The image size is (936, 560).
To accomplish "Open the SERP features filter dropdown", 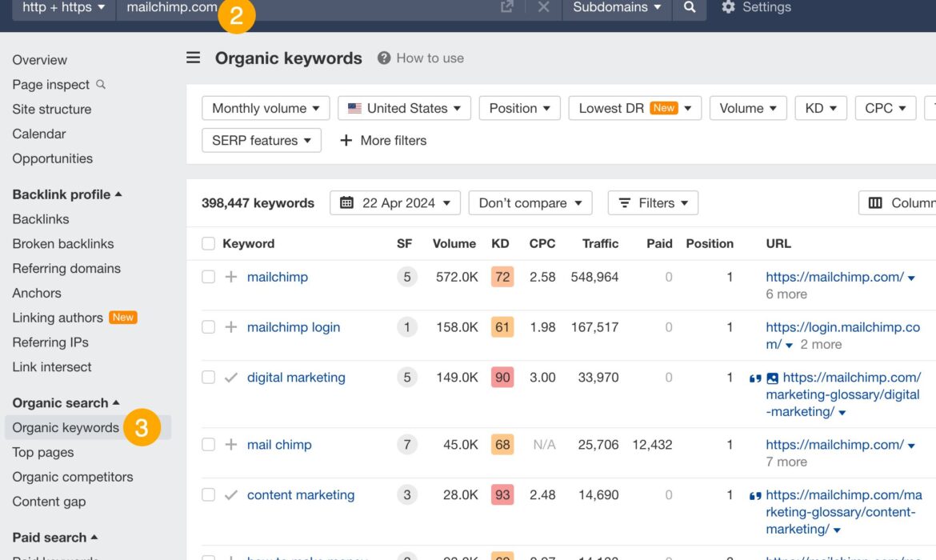I will (262, 140).
